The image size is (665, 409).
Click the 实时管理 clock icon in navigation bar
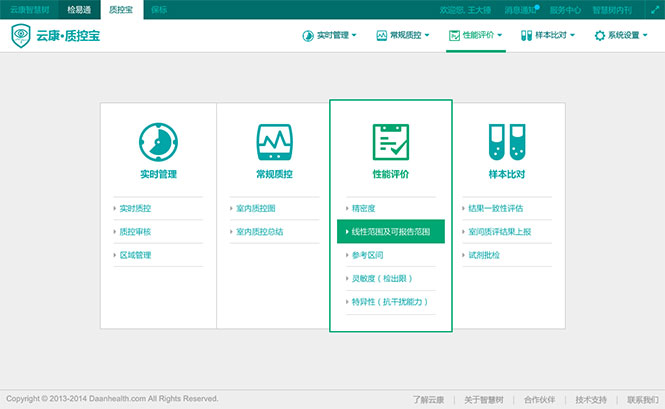308,36
